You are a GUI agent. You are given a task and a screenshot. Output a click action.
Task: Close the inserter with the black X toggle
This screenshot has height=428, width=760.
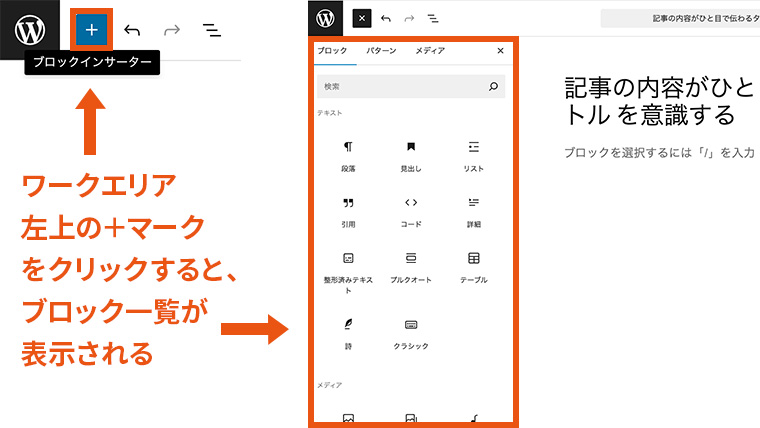362,18
